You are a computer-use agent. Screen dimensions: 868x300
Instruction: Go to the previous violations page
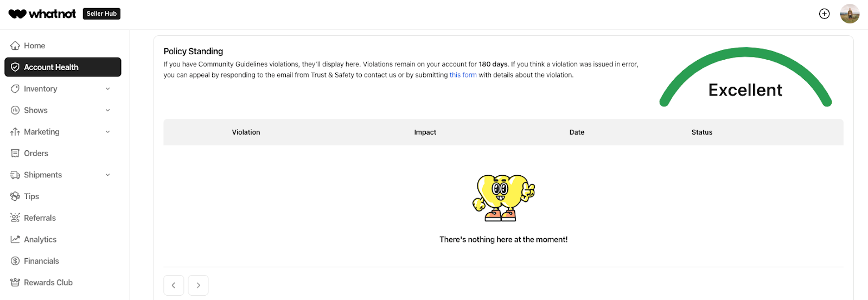pyautogui.click(x=174, y=285)
